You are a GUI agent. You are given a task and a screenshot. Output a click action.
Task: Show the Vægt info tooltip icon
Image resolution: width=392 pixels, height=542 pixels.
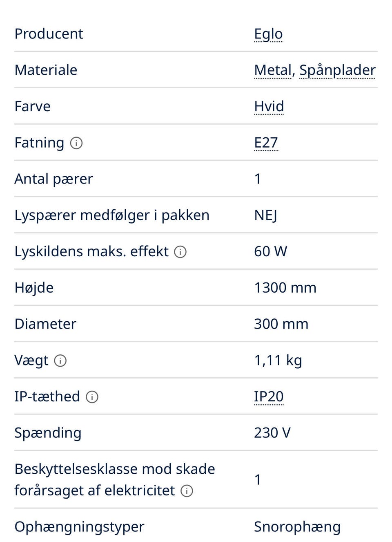pyautogui.click(x=60, y=361)
